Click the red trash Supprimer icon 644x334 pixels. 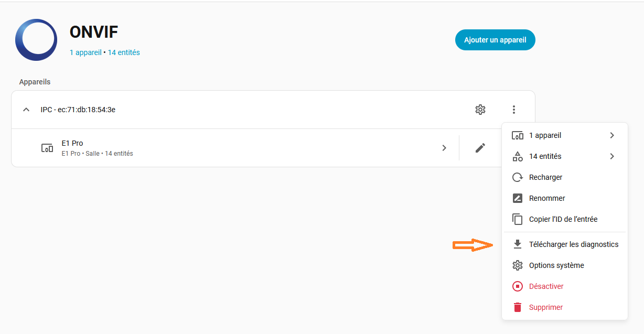click(x=518, y=307)
